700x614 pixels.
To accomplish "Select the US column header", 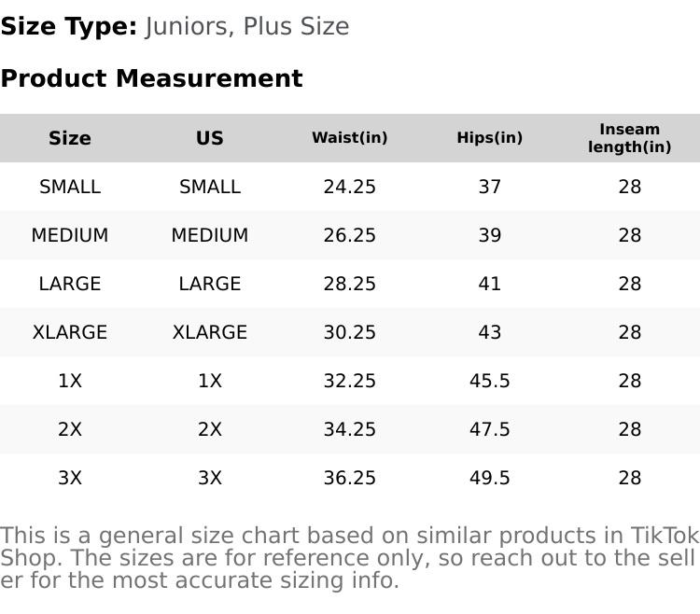I will click(x=210, y=138).
